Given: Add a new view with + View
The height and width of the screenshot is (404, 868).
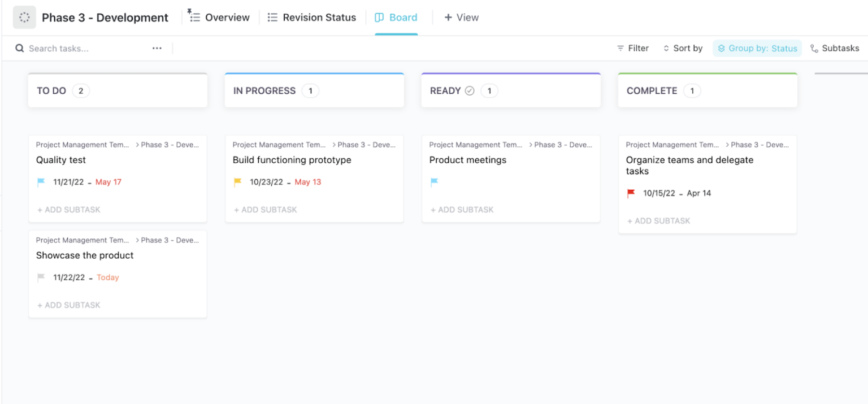Looking at the screenshot, I should 461,17.
